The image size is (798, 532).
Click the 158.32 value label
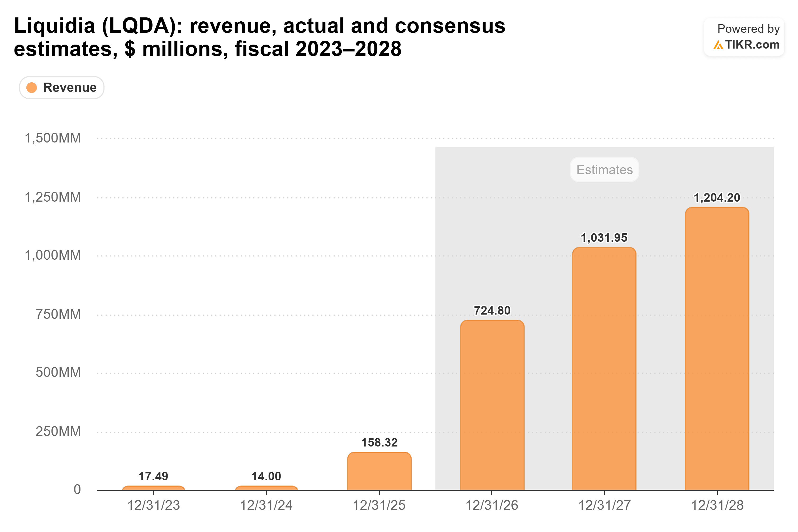379,443
